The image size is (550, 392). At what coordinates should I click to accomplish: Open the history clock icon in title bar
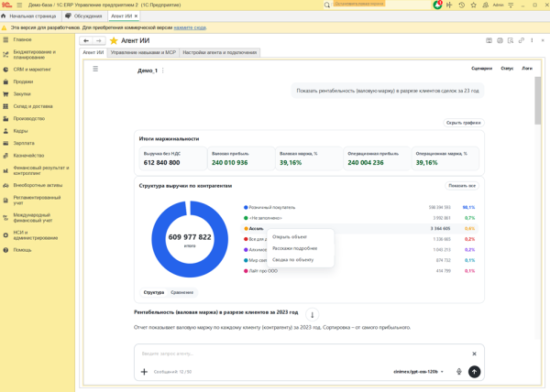coord(461,5)
